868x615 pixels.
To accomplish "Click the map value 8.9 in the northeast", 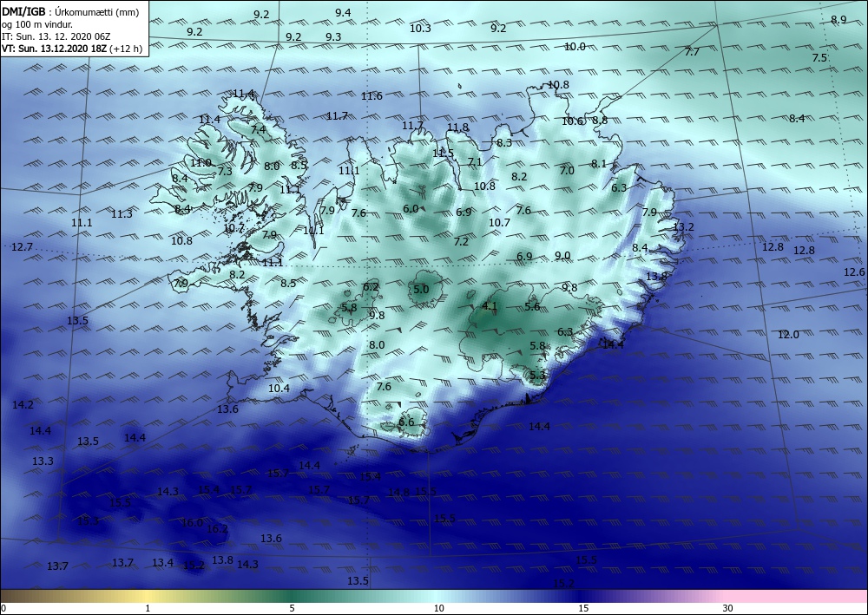I will click(838, 20).
